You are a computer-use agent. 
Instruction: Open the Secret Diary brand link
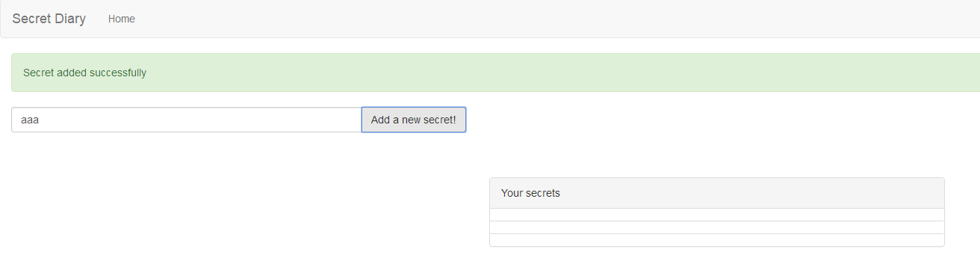pyautogui.click(x=49, y=19)
